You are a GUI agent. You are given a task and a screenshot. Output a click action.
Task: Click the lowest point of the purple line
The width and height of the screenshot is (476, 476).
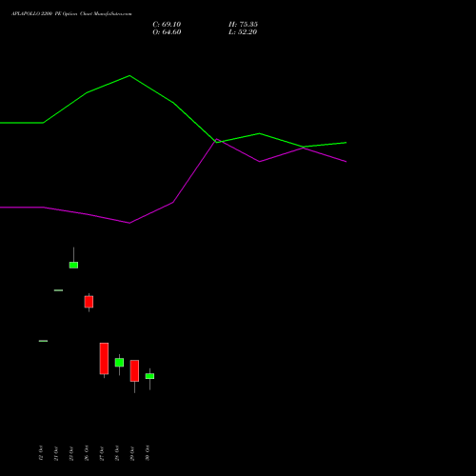click(x=129, y=223)
